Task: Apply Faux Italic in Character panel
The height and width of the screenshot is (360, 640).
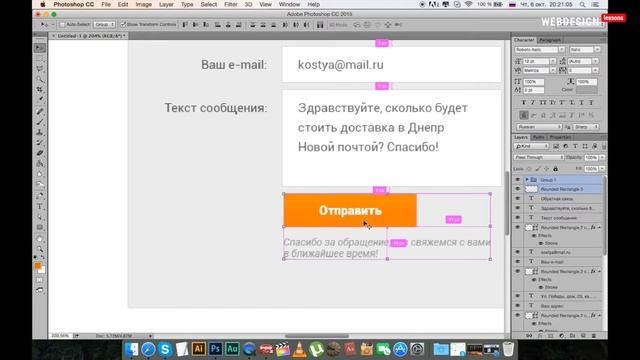Action: [533, 102]
